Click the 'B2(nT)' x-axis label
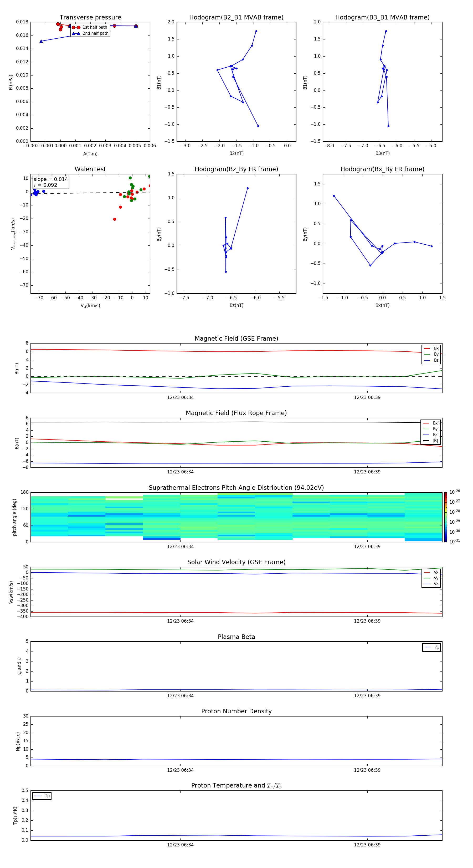Image resolution: width=473 pixels, height=868 pixels. tap(236, 154)
